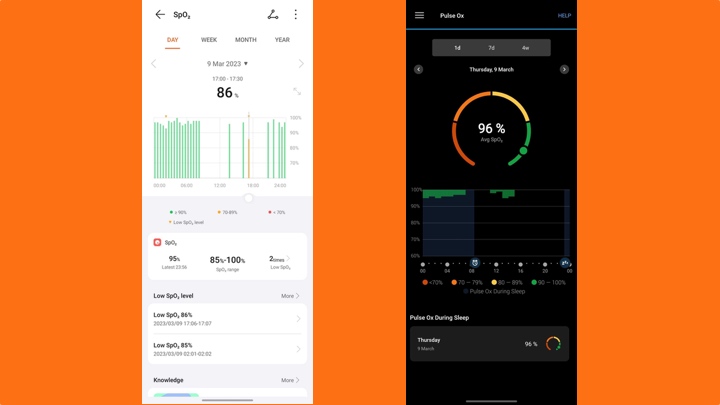The height and width of the screenshot is (405, 720).
Task: Switch to the WEEK tab
Action: (x=209, y=40)
